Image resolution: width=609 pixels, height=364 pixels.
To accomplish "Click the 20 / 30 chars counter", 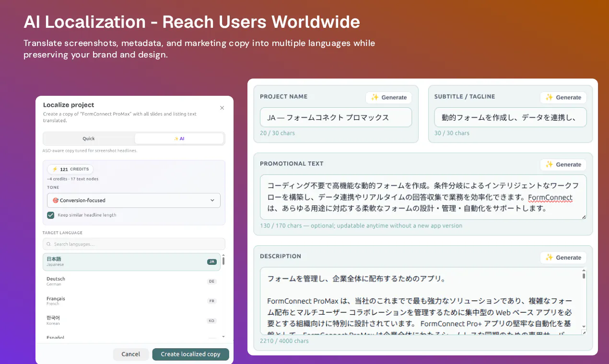I will 277,133.
